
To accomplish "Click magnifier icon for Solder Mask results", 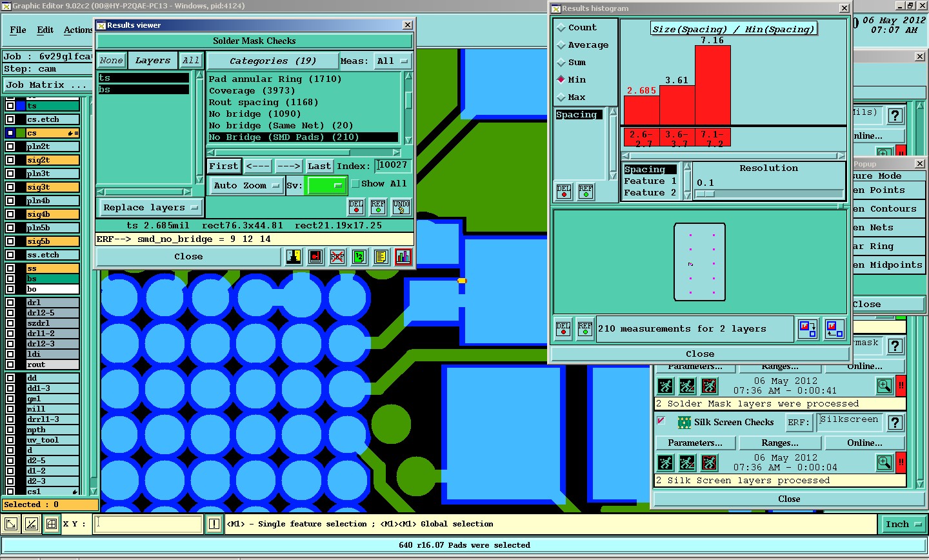I will tap(884, 386).
